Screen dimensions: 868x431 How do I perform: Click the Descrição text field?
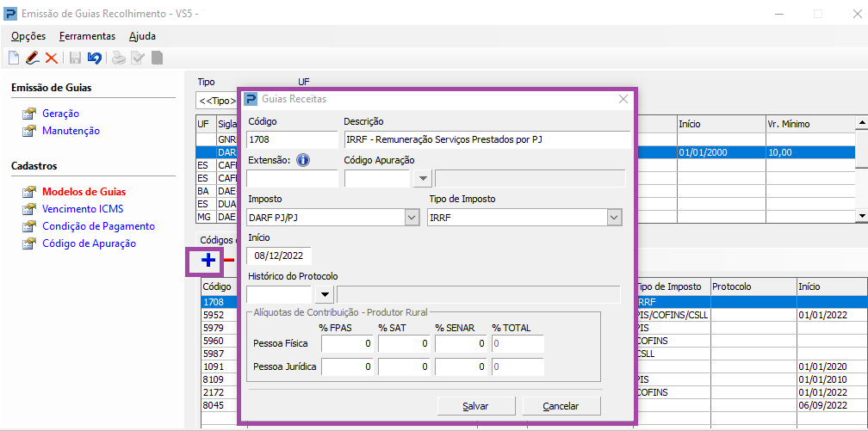coord(487,139)
